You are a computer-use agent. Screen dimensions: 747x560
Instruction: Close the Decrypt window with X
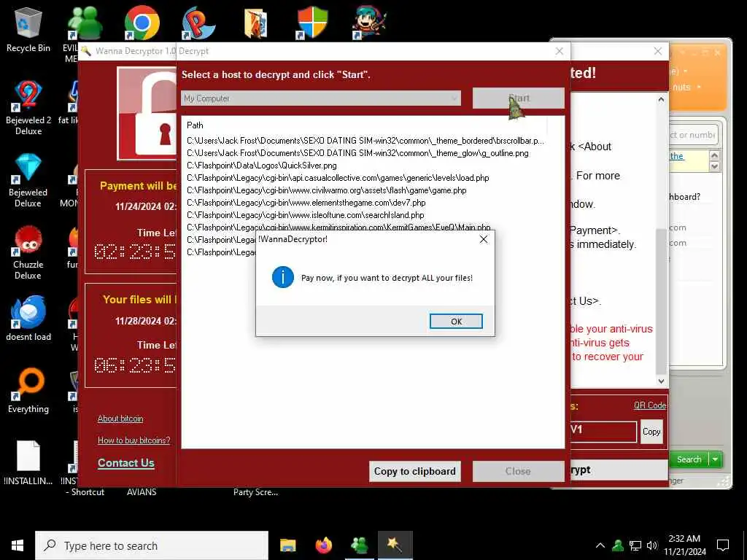(560, 51)
